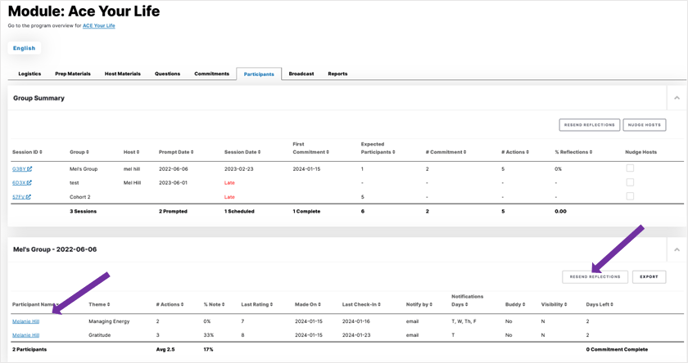
Task: Resend Reflections in Group Summary
Action: click(589, 125)
